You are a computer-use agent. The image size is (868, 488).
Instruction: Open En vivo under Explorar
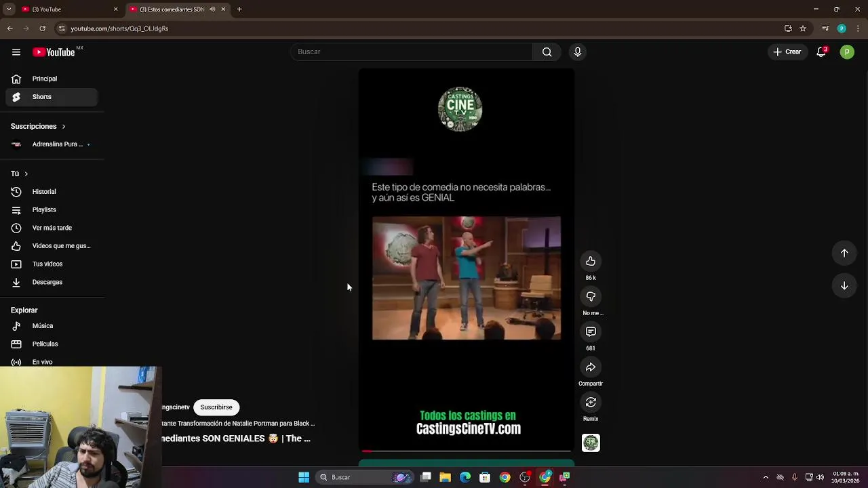(52, 362)
